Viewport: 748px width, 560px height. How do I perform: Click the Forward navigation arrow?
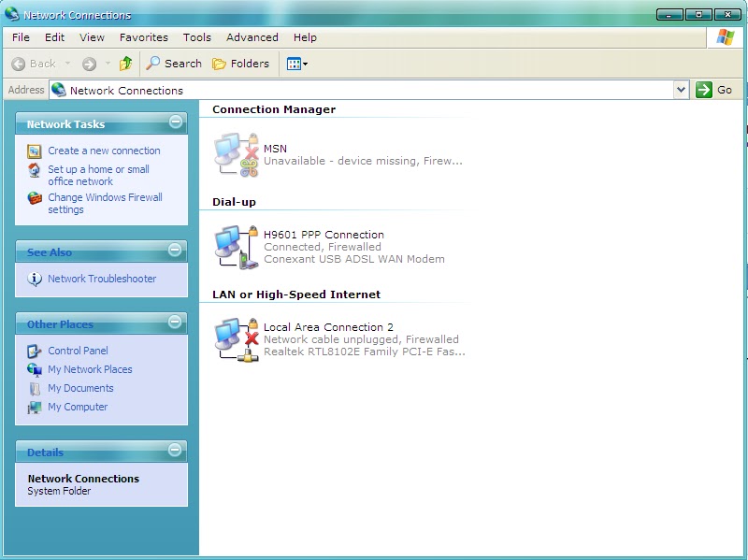[89, 64]
